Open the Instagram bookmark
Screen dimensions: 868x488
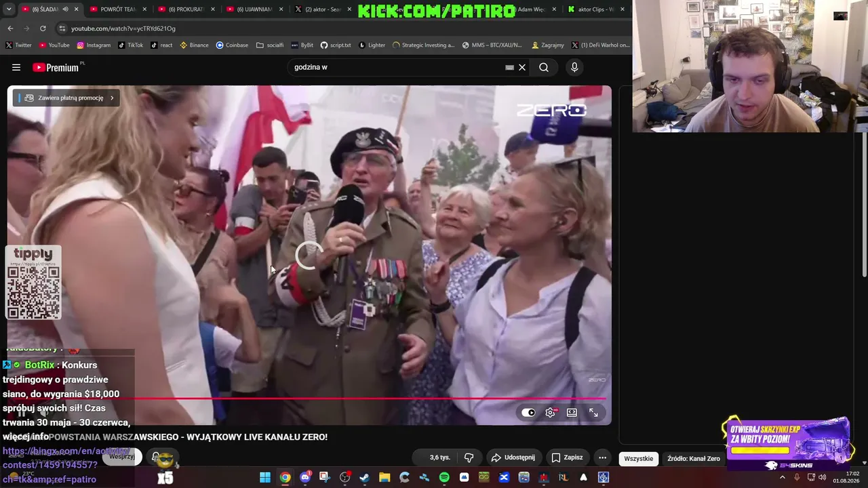pos(94,45)
